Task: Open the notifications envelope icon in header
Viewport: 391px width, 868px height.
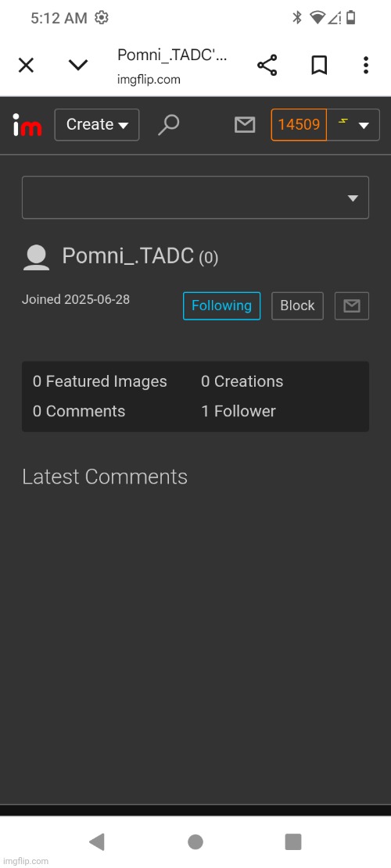Action: coord(244,125)
